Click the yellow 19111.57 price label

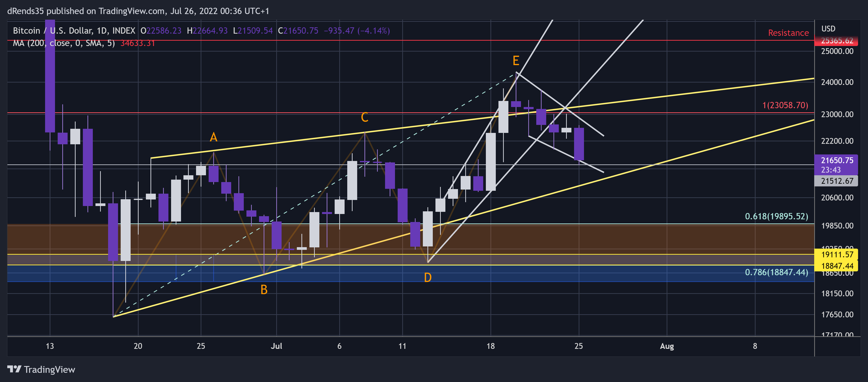(836, 254)
